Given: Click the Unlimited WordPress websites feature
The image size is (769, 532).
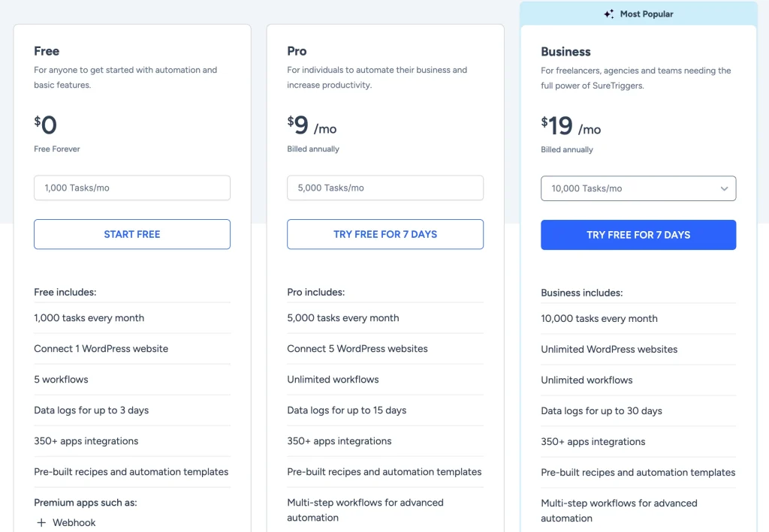Looking at the screenshot, I should pyautogui.click(x=608, y=349).
